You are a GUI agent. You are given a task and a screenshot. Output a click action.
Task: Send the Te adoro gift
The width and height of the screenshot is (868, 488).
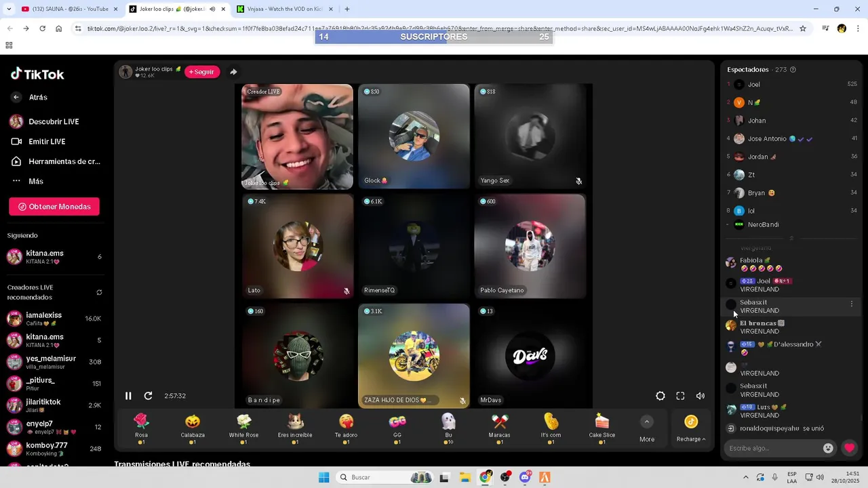tap(346, 428)
